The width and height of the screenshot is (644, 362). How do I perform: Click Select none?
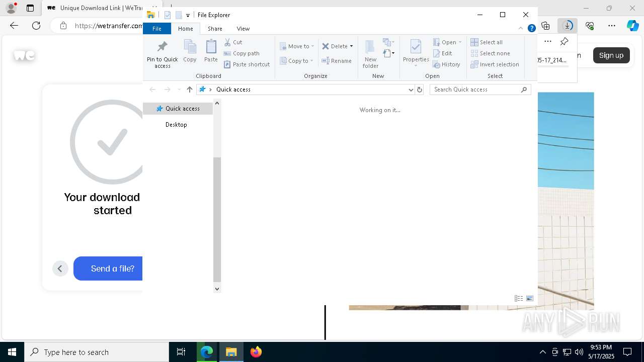[490, 53]
